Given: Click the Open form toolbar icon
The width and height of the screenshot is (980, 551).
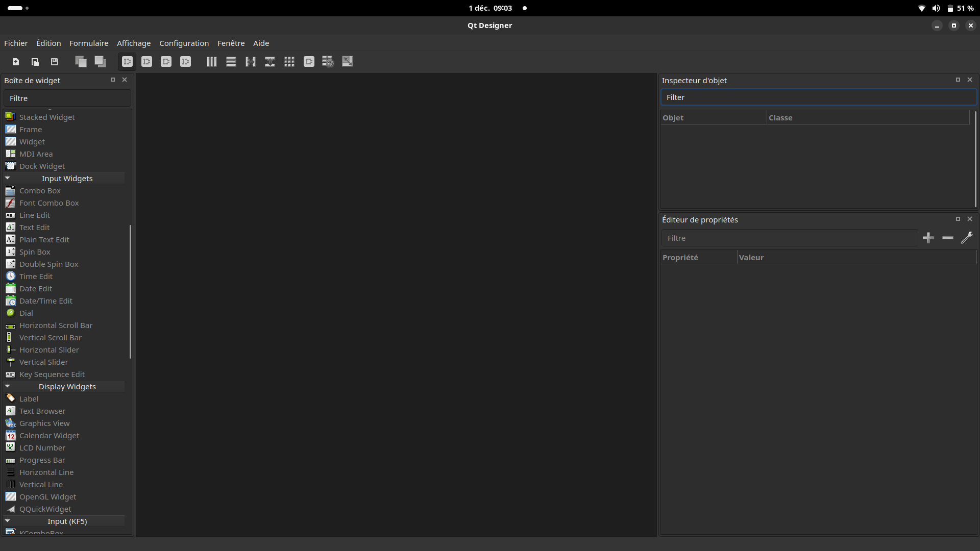Looking at the screenshot, I should [x=35, y=62].
